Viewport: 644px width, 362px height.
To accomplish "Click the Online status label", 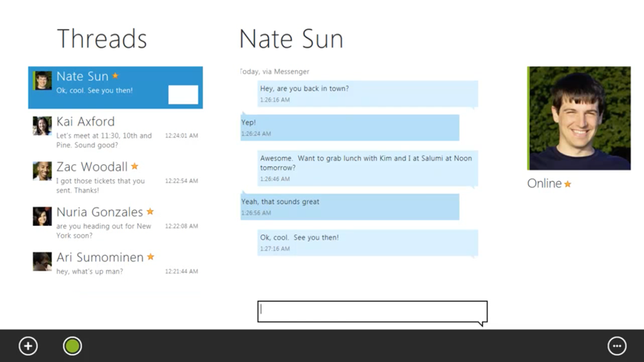I will [x=544, y=183].
